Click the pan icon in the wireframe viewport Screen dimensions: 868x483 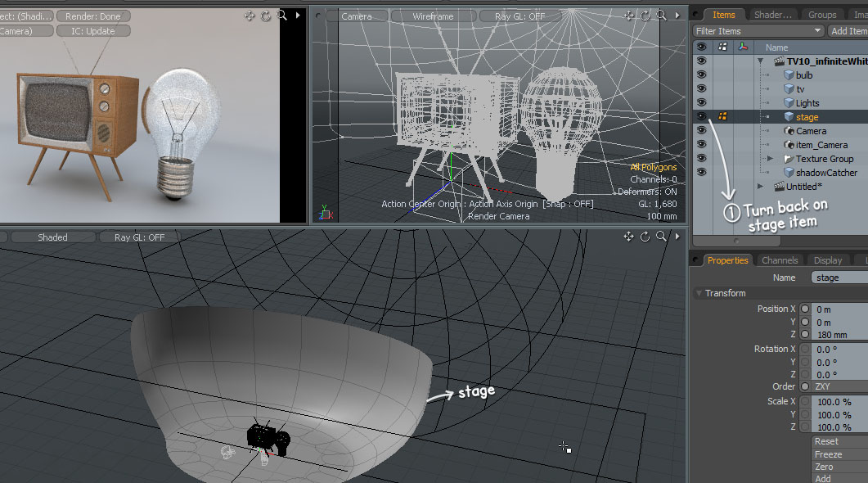[x=628, y=16]
